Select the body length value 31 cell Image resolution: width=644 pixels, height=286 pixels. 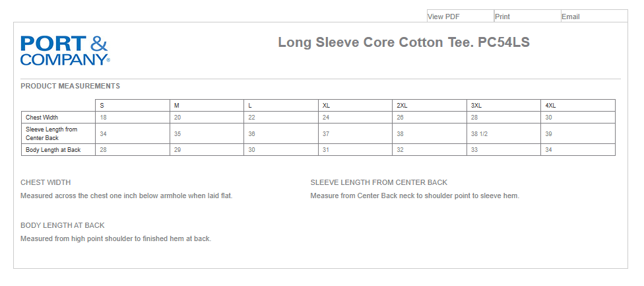coord(326,150)
